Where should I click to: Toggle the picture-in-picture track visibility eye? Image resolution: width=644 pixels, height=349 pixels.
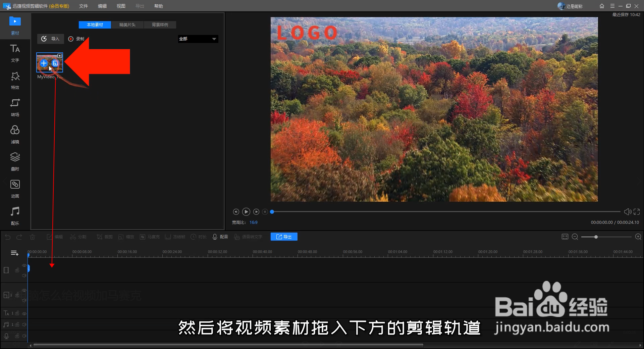[x=24, y=290]
